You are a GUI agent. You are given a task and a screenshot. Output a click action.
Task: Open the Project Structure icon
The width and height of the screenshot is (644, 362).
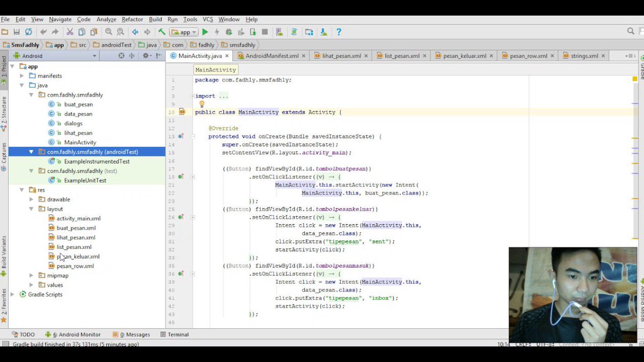click(x=309, y=32)
